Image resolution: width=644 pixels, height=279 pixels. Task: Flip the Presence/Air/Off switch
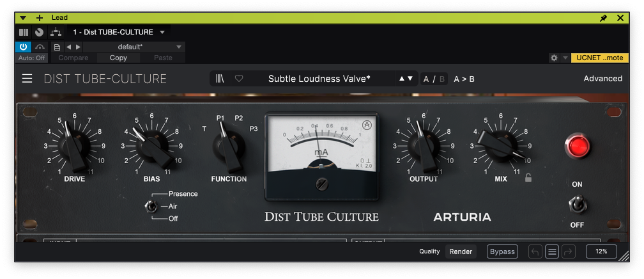[151, 206]
